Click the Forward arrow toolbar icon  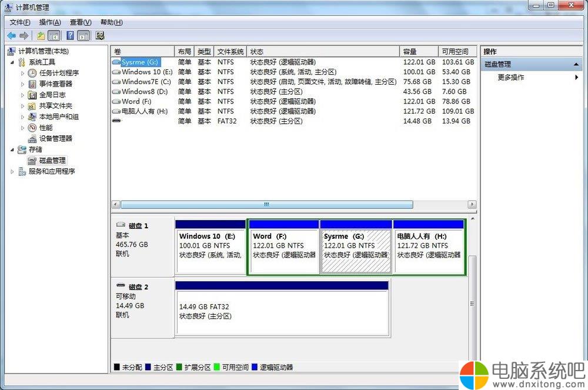(x=24, y=36)
